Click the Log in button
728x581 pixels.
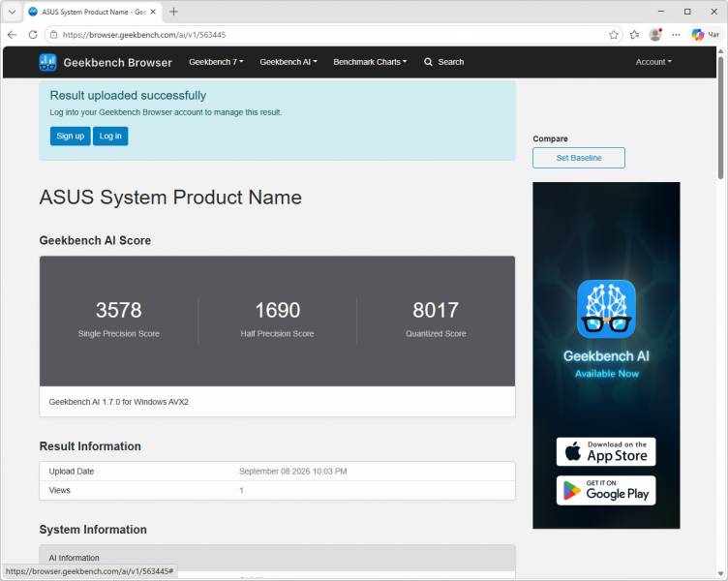(110, 136)
